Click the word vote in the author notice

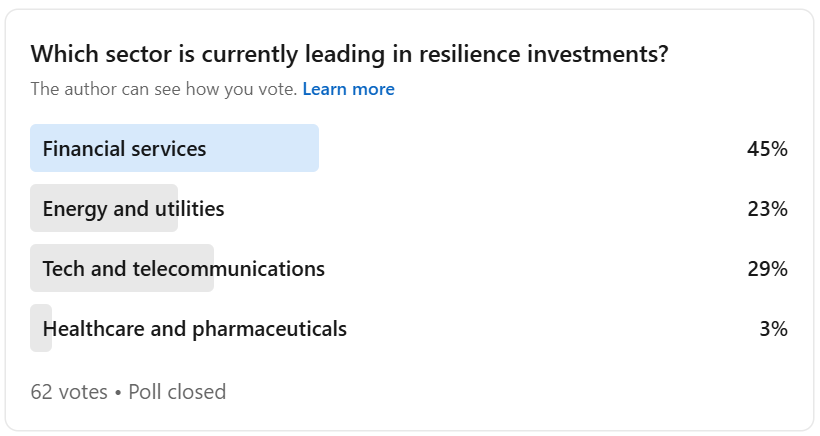pyautogui.click(x=275, y=89)
